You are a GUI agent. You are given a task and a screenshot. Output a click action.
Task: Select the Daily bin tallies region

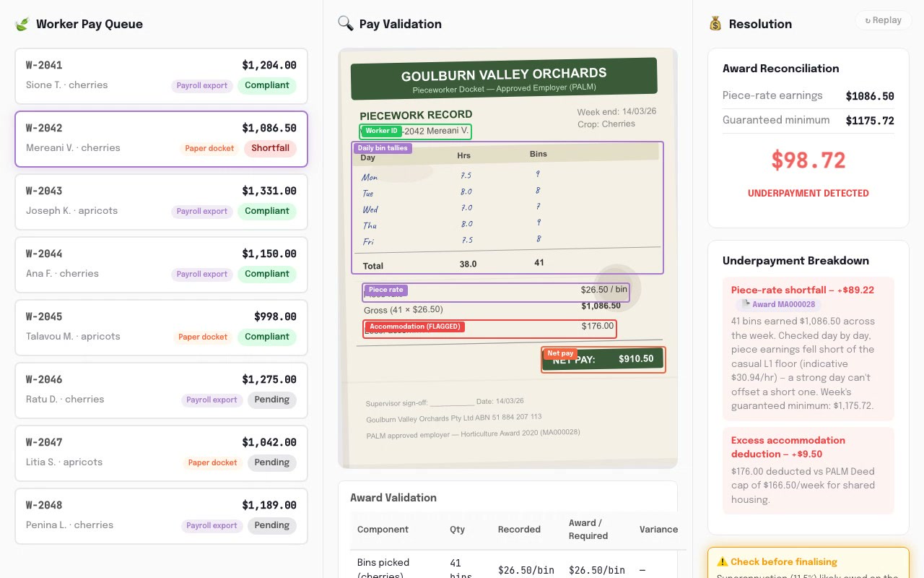[x=507, y=208]
